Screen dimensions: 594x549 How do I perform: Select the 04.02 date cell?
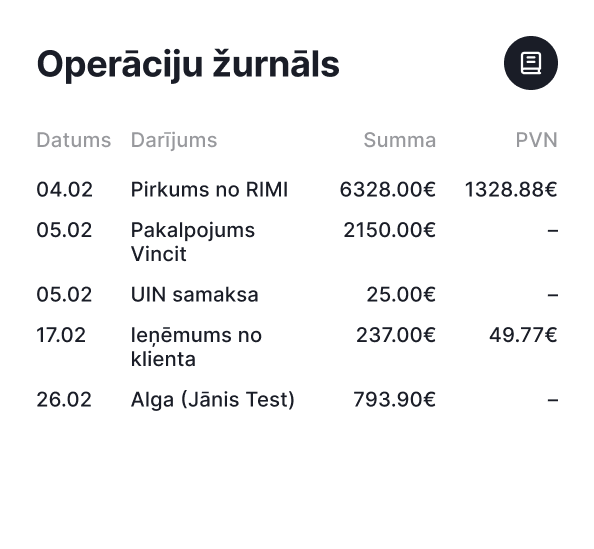tap(64, 189)
